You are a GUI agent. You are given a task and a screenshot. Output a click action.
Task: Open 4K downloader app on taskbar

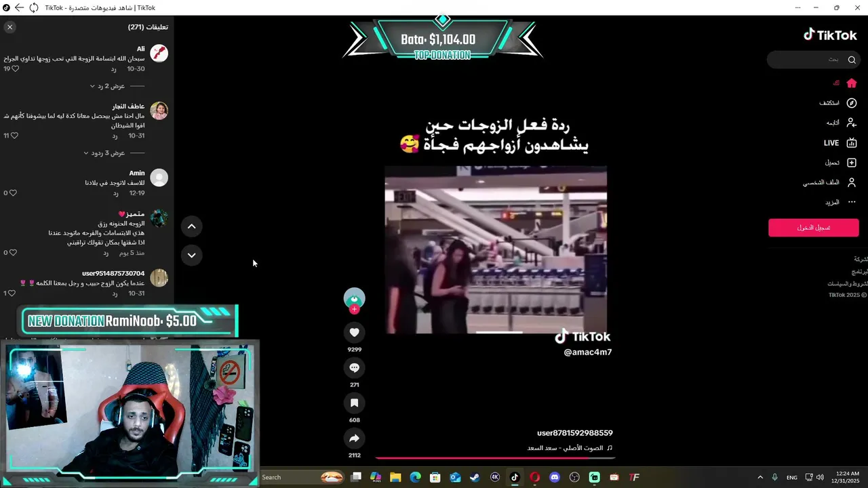(x=495, y=477)
